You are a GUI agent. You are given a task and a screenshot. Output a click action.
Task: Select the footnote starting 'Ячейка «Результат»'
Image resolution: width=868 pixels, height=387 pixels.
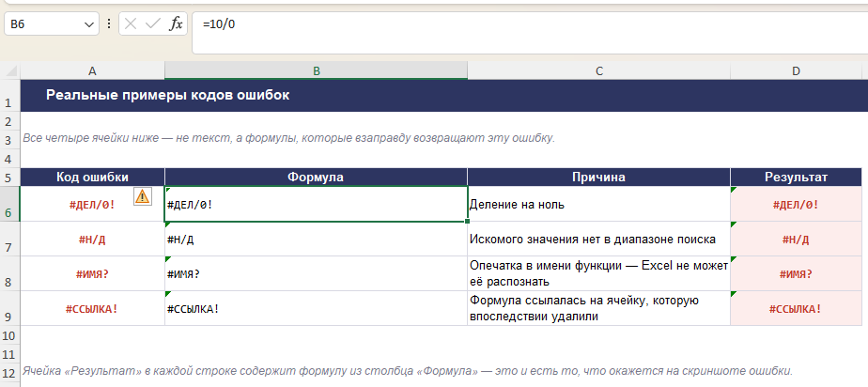tap(408, 371)
